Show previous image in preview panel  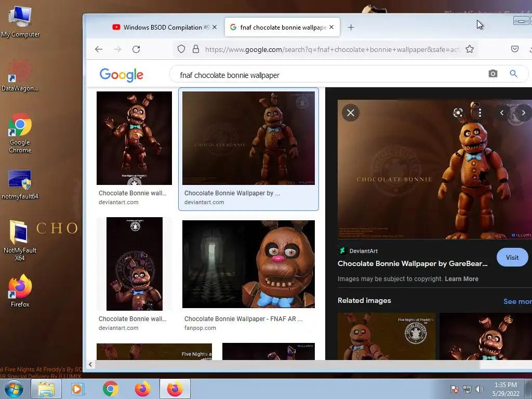pos(501,113)
